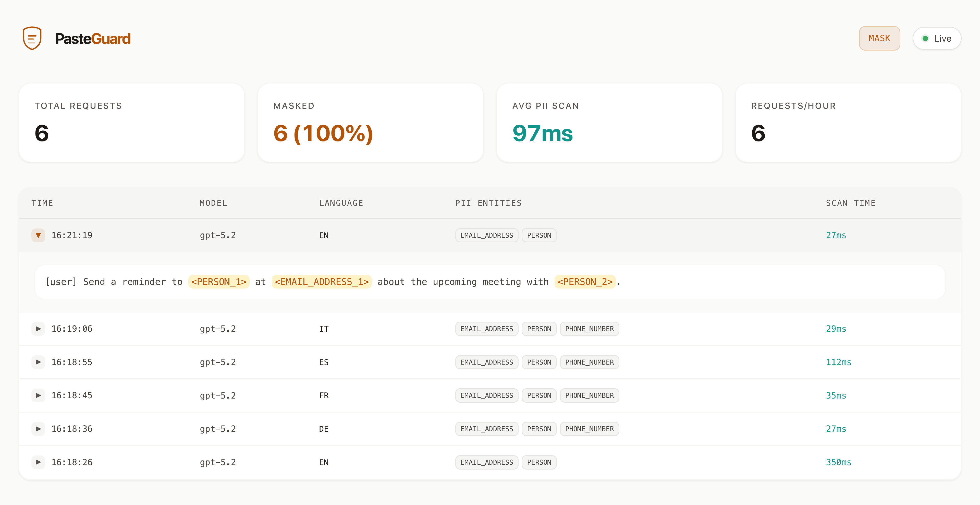Click the PERSON tag on the 16:21:19 row

[539, 235]
